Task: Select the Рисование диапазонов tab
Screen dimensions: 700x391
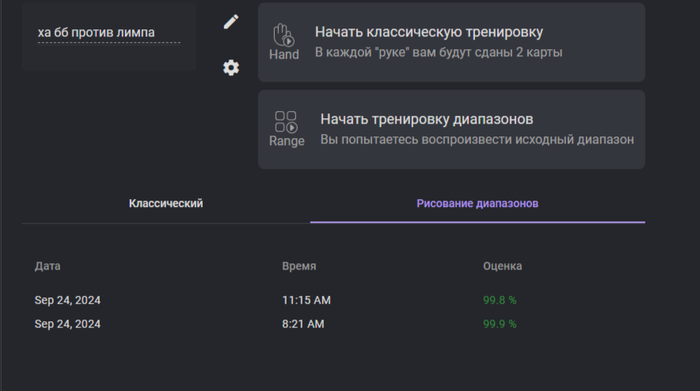Action: tap(477, 204)
